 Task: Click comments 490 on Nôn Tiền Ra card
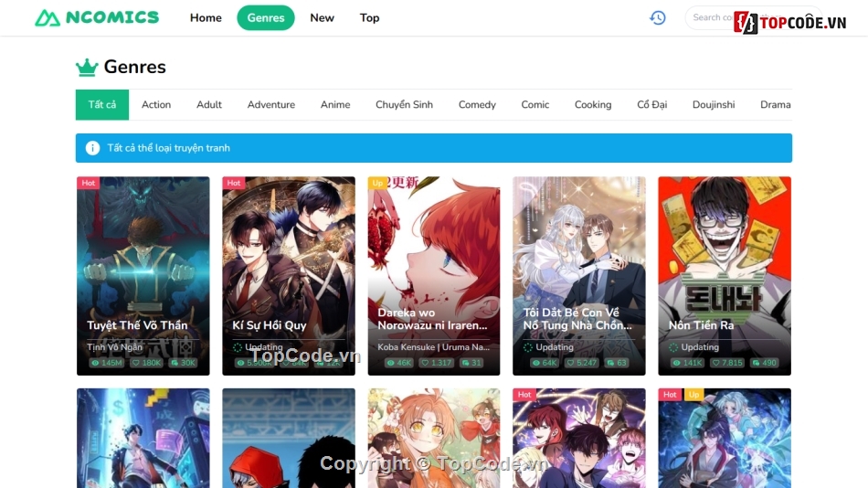click(x=765, y=363)
